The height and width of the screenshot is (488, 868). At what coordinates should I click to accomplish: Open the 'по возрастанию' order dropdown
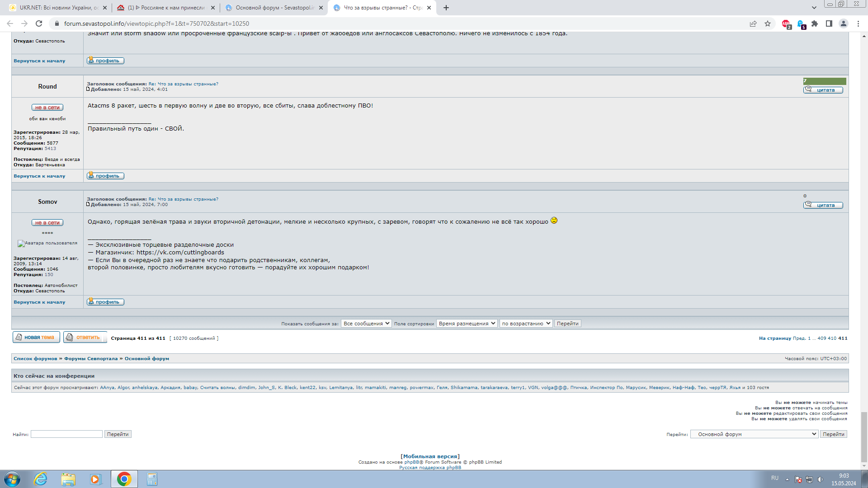(x=526, y=324)
